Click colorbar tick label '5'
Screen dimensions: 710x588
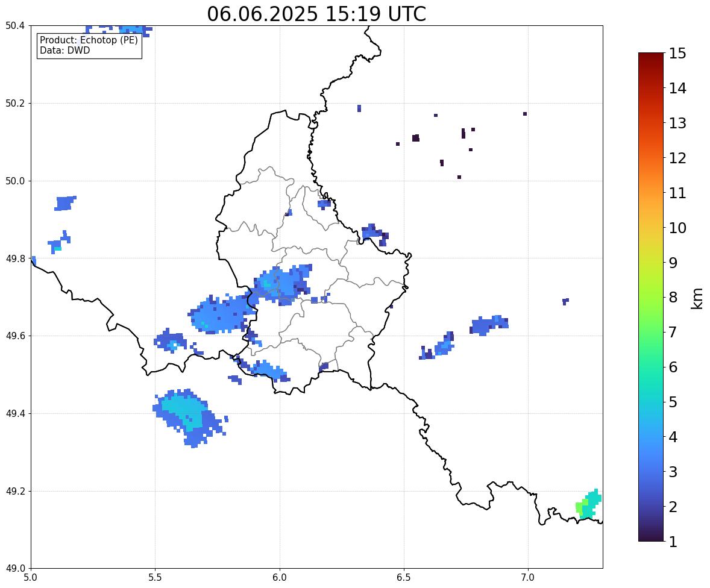pos(673,402)
